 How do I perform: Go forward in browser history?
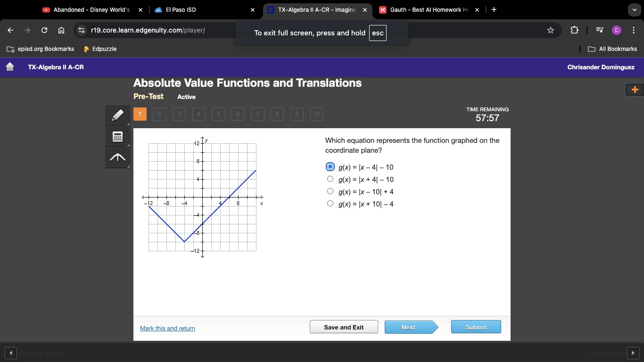pyautogui.click(x=27, y=30)
